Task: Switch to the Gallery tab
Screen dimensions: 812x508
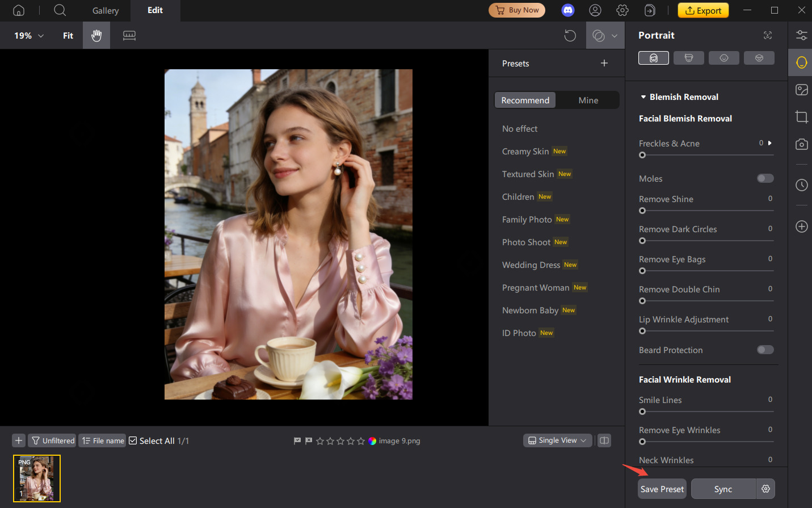Action: 105,10
